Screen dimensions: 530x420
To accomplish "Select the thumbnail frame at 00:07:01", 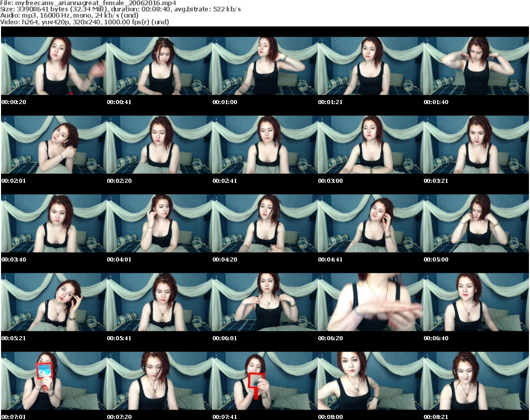I will (x=54, y=381).
